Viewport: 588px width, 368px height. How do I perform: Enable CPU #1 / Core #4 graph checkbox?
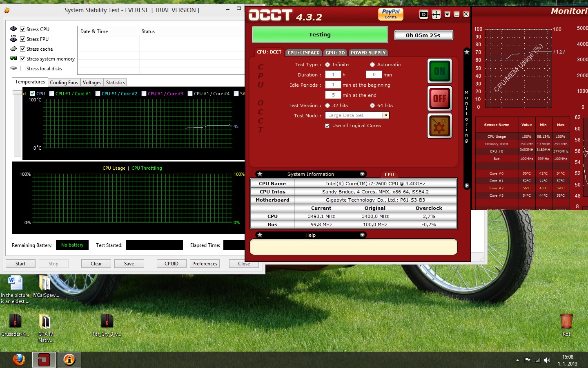[190, 93]
